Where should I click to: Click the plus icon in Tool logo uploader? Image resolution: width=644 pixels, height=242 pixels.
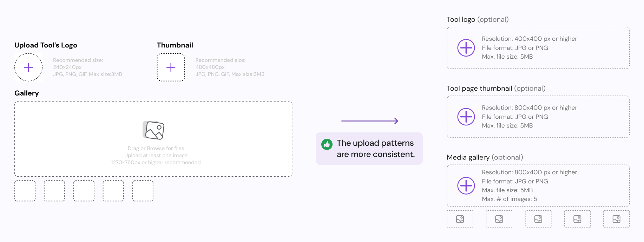point(466,48)
